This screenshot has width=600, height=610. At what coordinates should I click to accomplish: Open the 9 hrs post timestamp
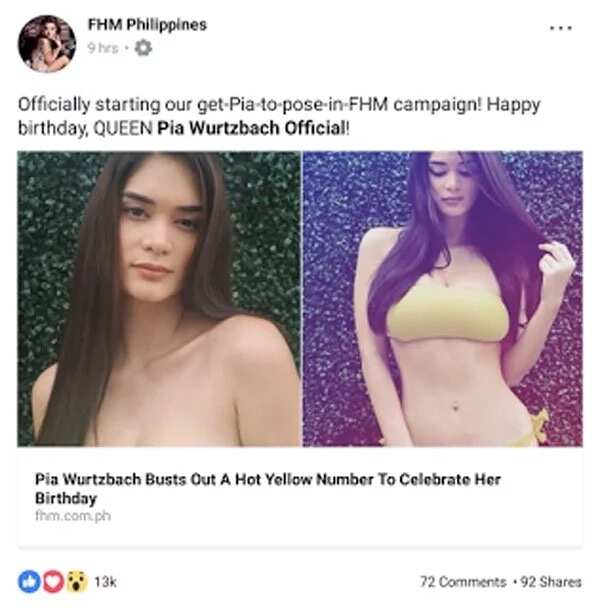103,48
